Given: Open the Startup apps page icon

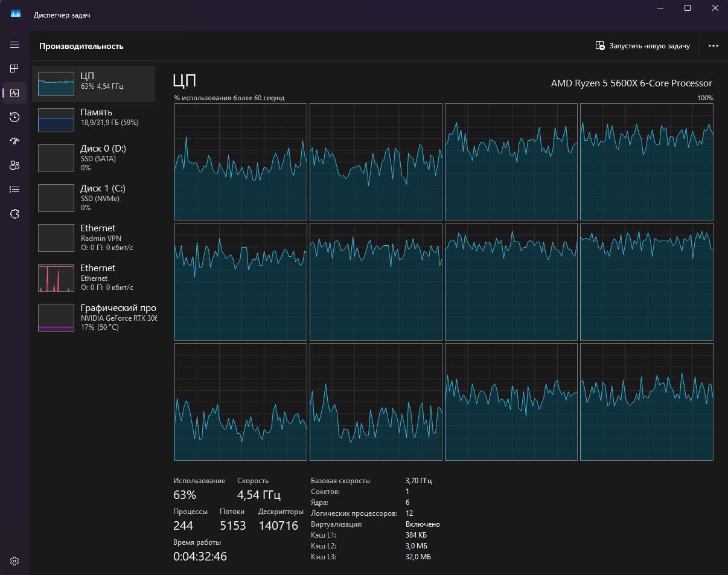Looking at the screenshot, I should point(14,141).
